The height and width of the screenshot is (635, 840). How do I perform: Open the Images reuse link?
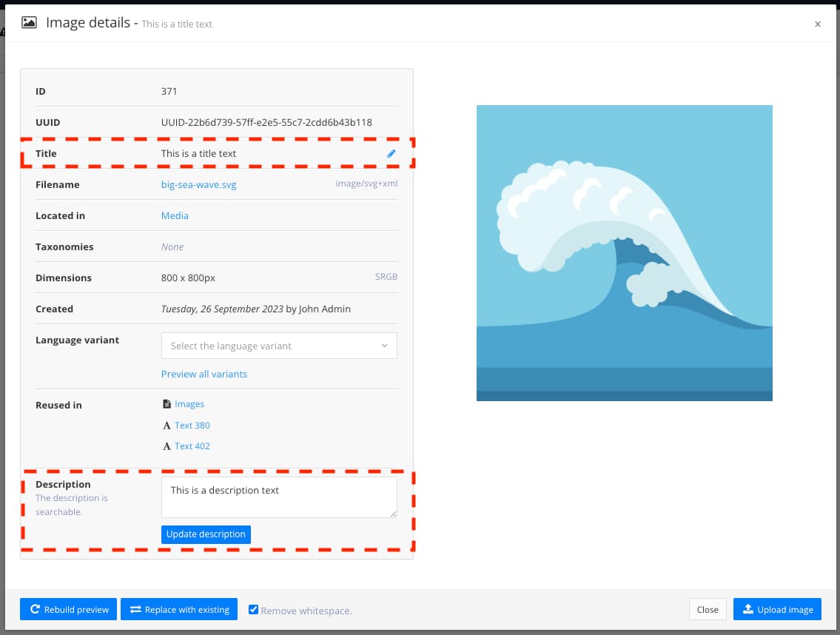[189, 404]
